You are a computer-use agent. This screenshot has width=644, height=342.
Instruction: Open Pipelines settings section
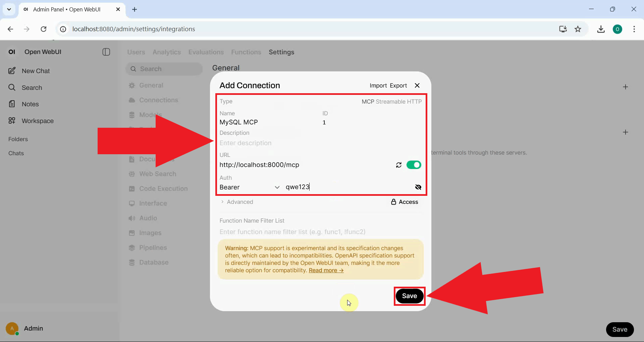tap(153, 247)
